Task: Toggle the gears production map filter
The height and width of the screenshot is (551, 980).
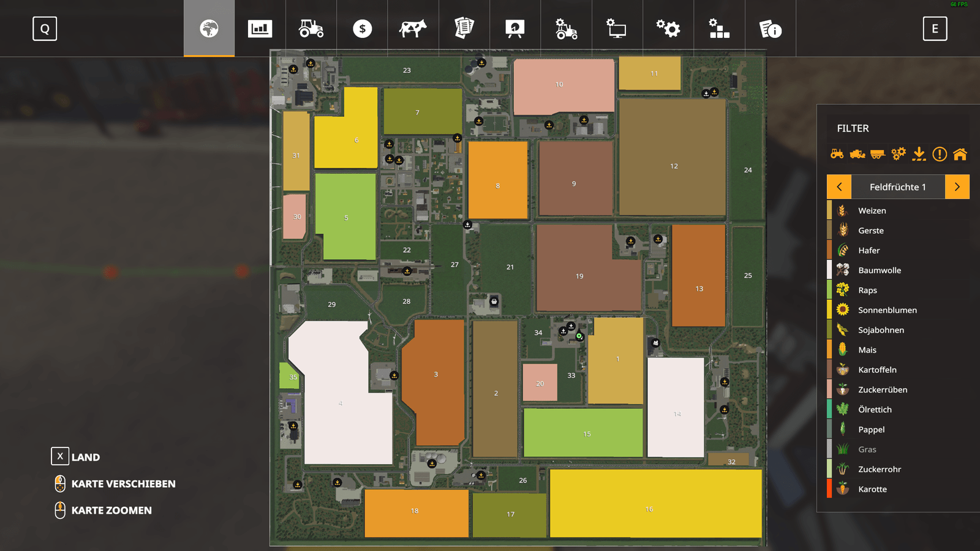Action: (x=899, y=154)
